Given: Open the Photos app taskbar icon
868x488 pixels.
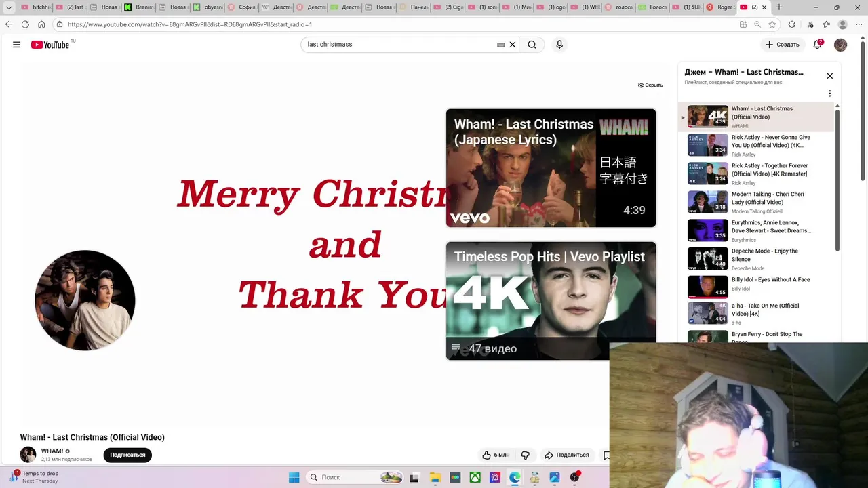Looking at the screenshot, I should 555,477.
